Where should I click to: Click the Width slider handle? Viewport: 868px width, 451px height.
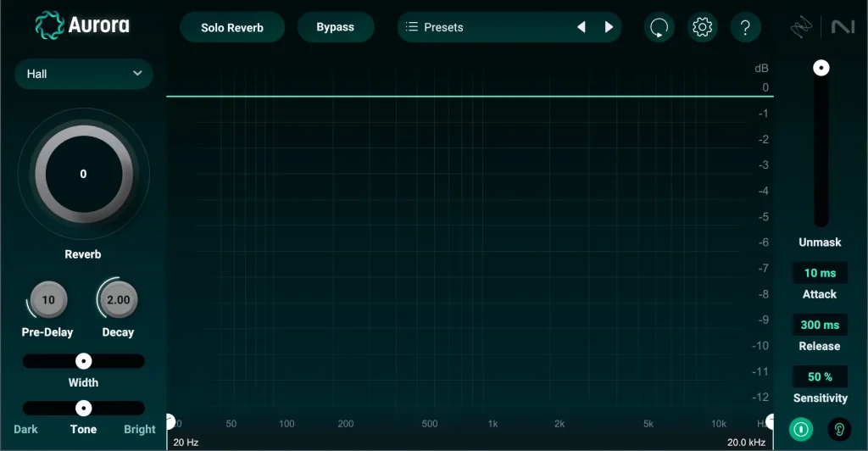83,361
